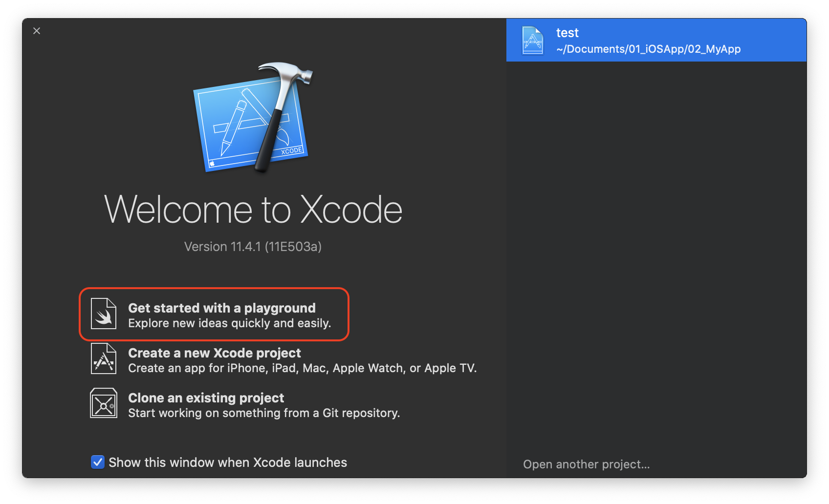Open another project link

[x=587, y=464]
